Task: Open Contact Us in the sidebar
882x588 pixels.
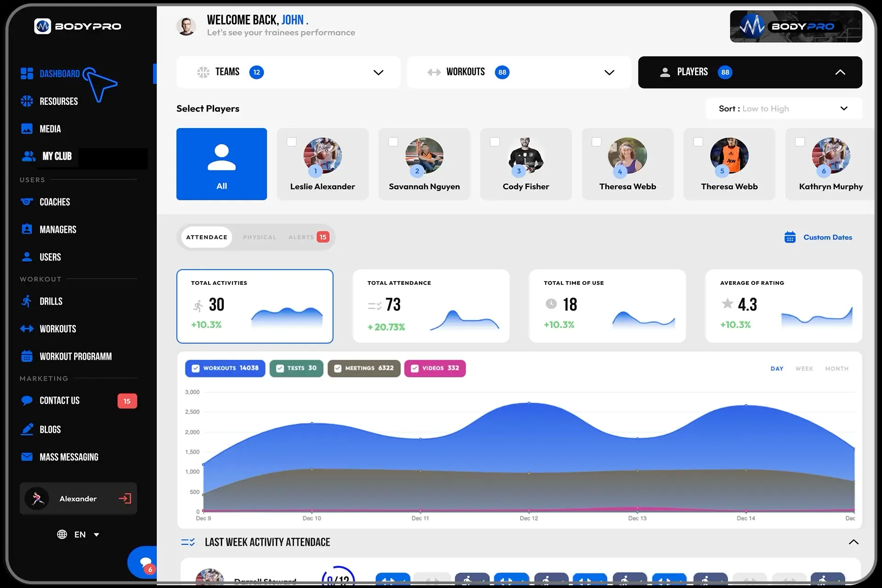Action: (x=60, y=401)
